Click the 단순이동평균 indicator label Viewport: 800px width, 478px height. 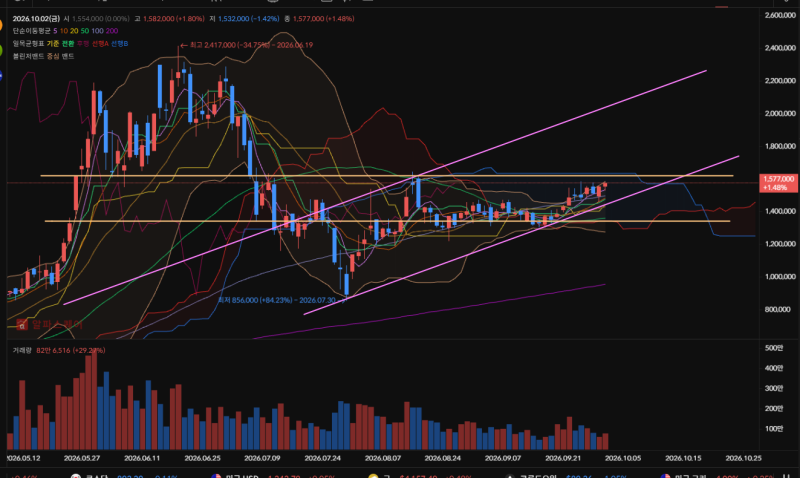[32, 31]
